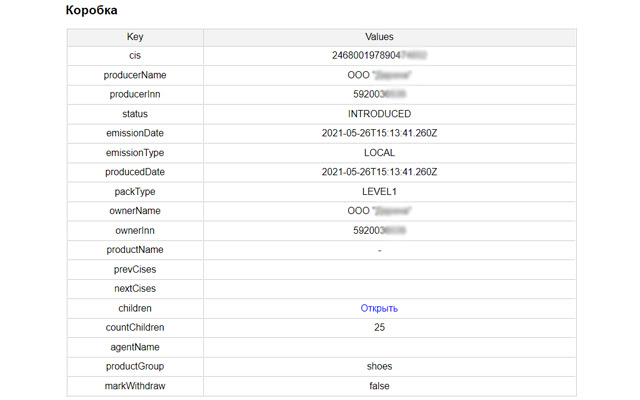Click the Открыть link in children row
This screenshot has height=400, width=640.
[379, 308]
